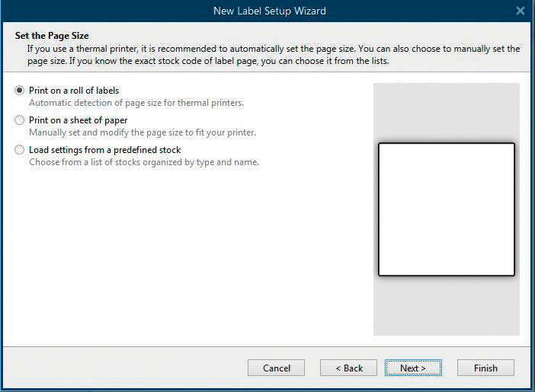
Task: Click the 'Set the Page Size' heading
Action: (52, 36)
